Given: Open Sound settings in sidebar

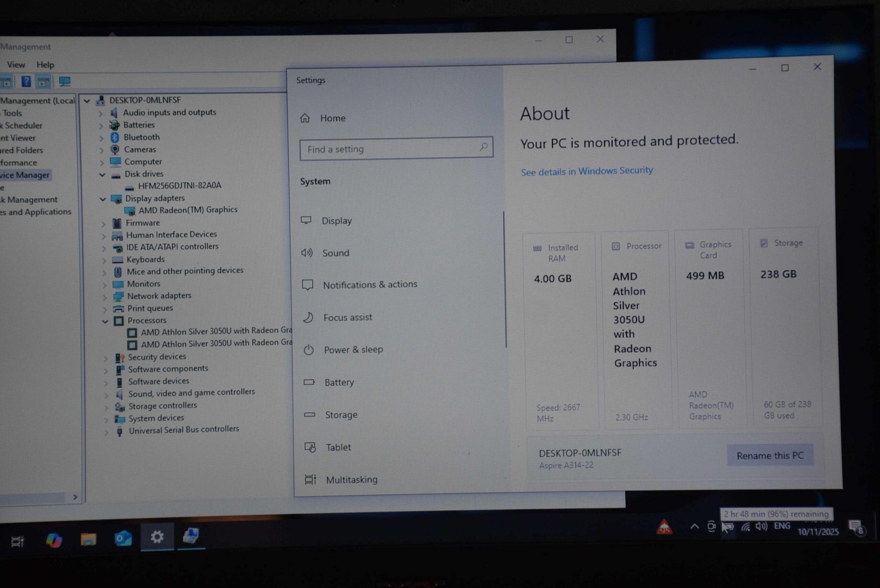Looking at the screenshot, I should click(x=335, y=253).
